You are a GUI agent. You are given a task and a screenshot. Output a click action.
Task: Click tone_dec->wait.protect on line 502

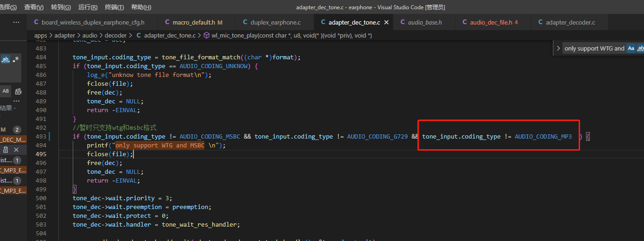click(x=114, y=216)
